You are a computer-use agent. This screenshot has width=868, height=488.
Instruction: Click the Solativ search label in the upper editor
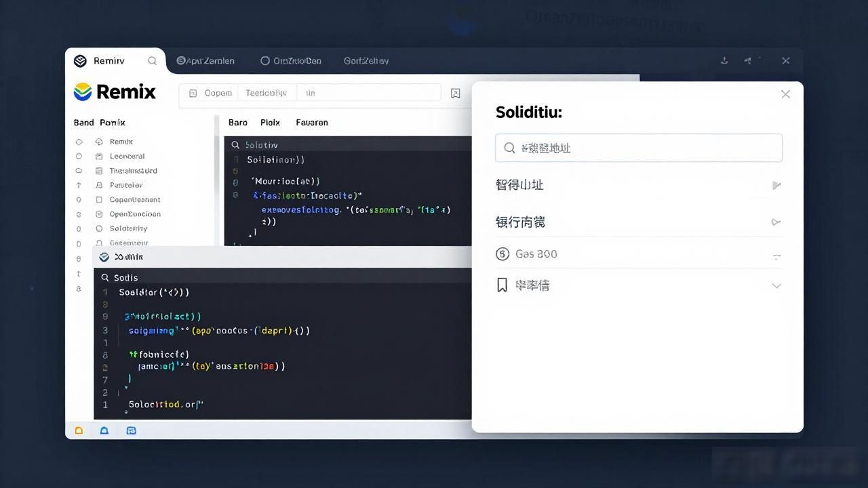click(x=261, y=145)
